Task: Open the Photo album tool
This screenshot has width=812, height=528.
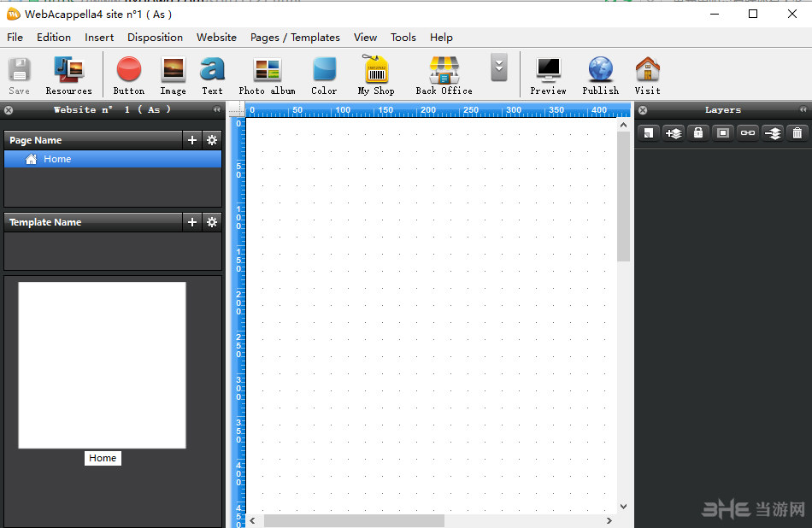Action: point(267,74)
